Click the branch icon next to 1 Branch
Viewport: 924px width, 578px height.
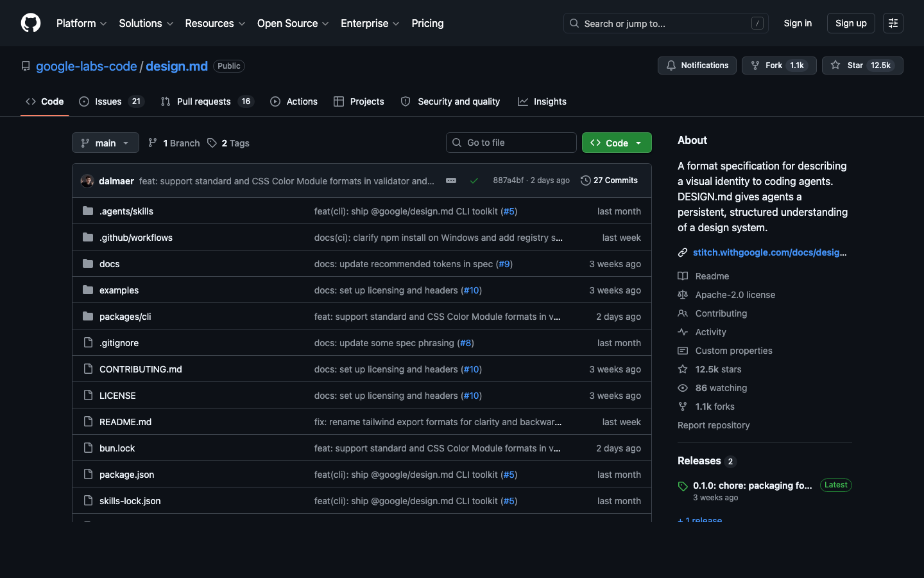coord(153,143)
